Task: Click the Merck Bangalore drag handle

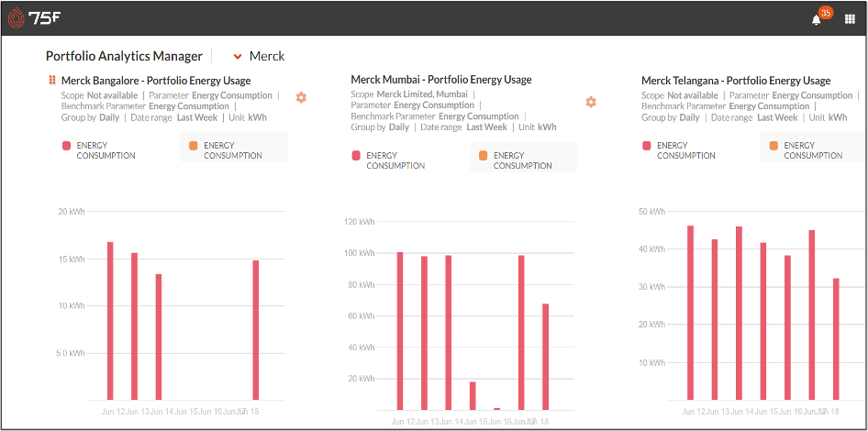Action: 52,81
